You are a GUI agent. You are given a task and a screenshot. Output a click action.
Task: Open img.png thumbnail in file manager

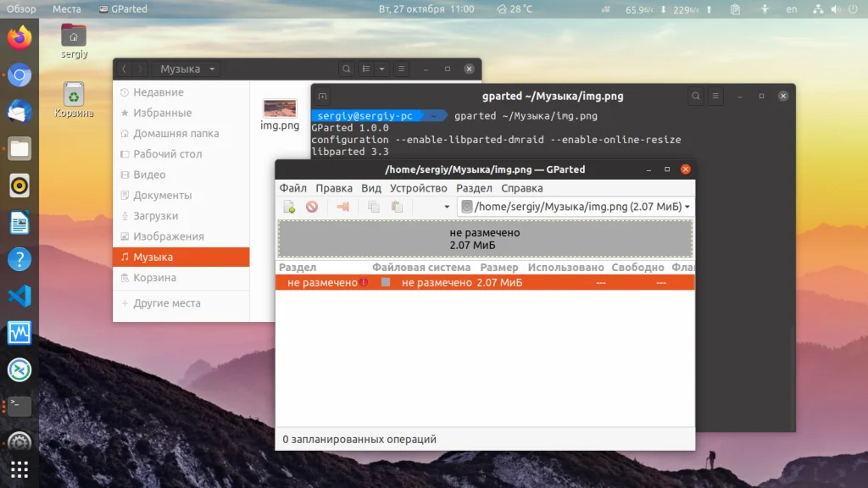click(x=280, y=108)
